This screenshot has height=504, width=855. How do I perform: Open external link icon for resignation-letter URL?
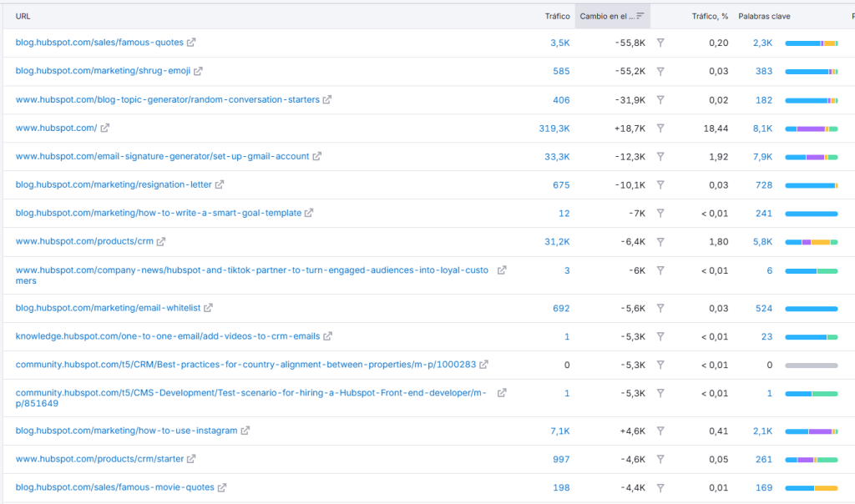pos(220,184)
